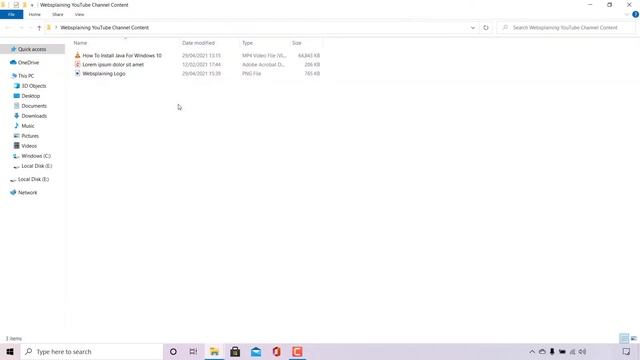The image size is (640, 360).
Task: Switch to Details view layout button
Action: coord(624,338)
